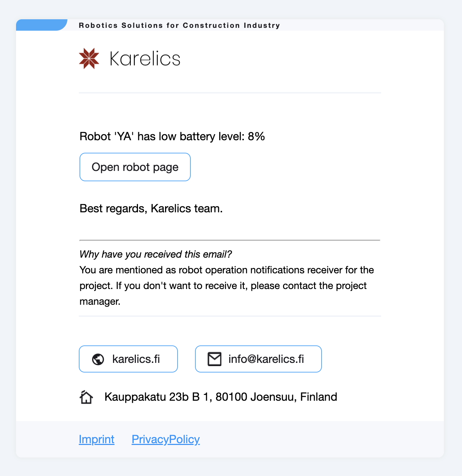Click the globe icon beside karelics.fi
Image resolution: width=462 pixels, height=476 pixels.
click(x=98, y=359)
